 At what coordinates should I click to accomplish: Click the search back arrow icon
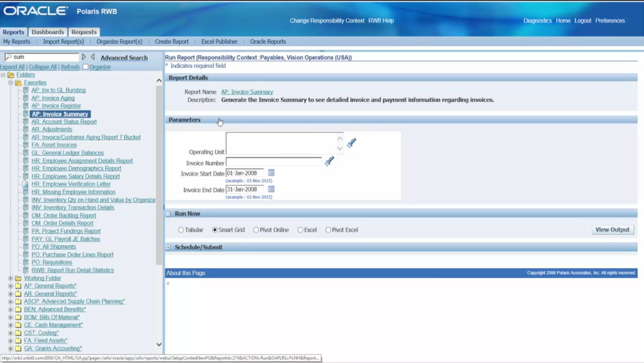93,57
